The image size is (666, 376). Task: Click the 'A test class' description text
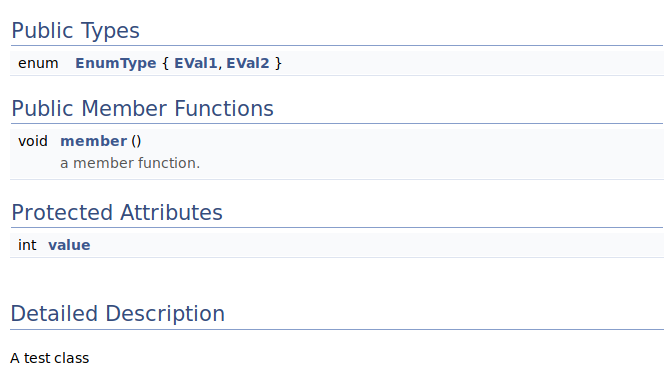pyautogui.click(x=50, y=358)
